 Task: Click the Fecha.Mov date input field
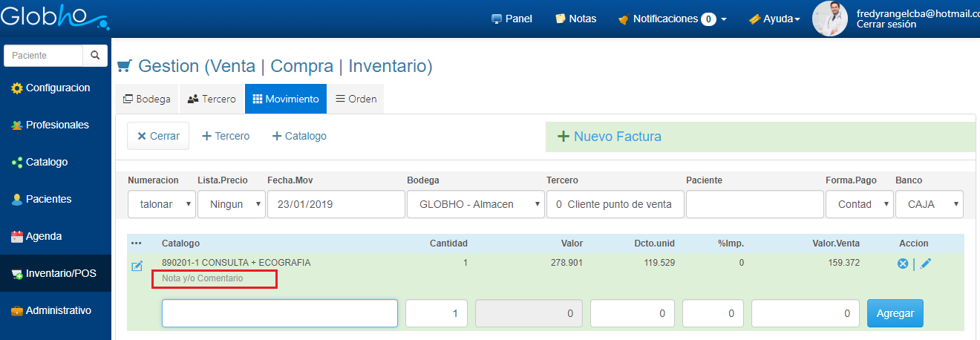pos(334,204)
